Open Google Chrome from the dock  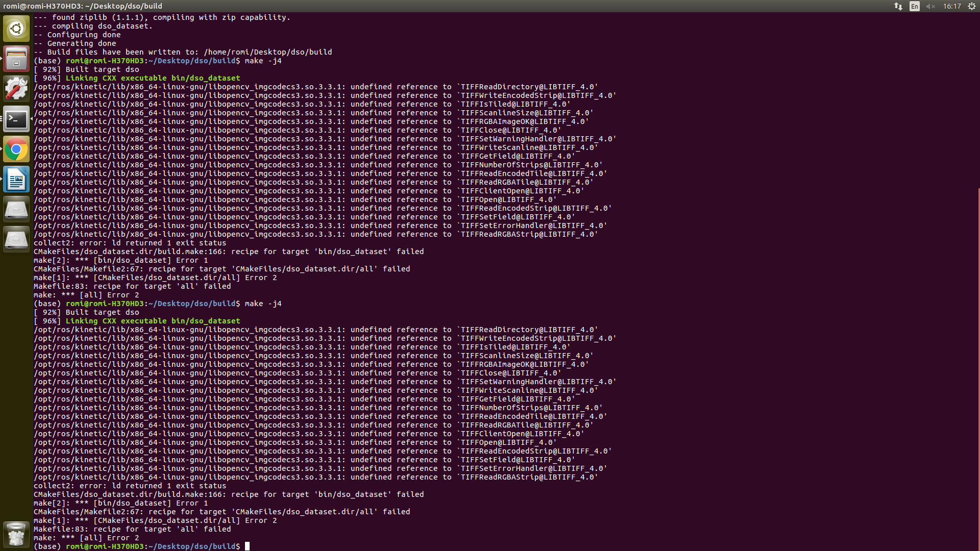pyautogui.click(x=16, y=149)
